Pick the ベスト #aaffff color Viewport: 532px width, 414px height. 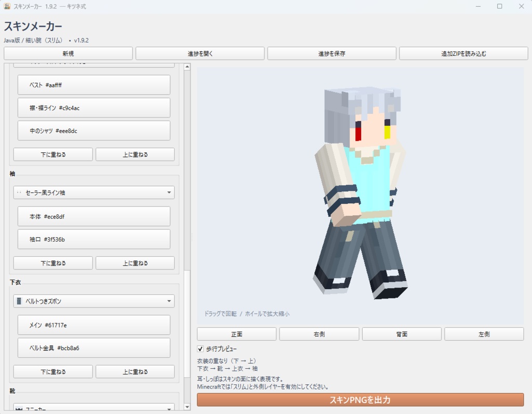tap(94, 85)
